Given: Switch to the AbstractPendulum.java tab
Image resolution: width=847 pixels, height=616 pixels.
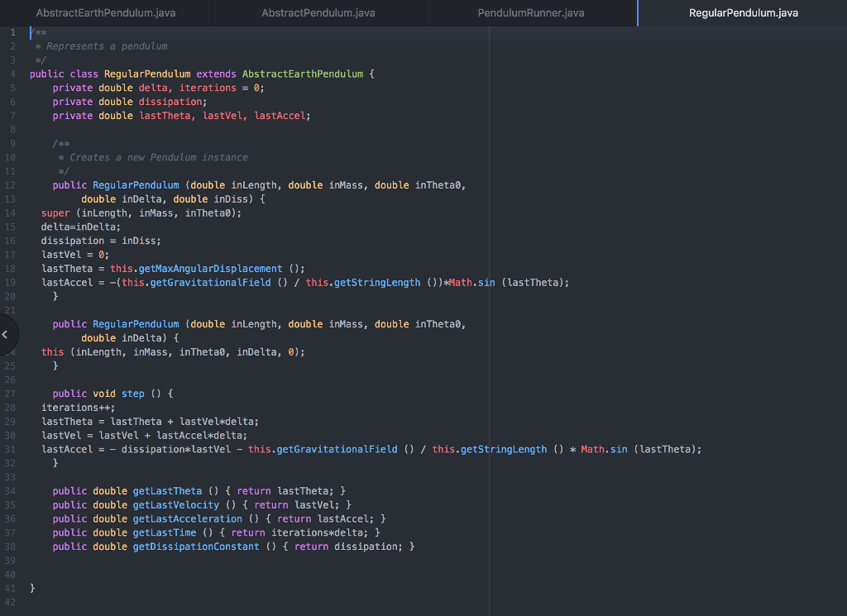Looking at the screenshot, I should pyautogui.click(x=318, y=12).
